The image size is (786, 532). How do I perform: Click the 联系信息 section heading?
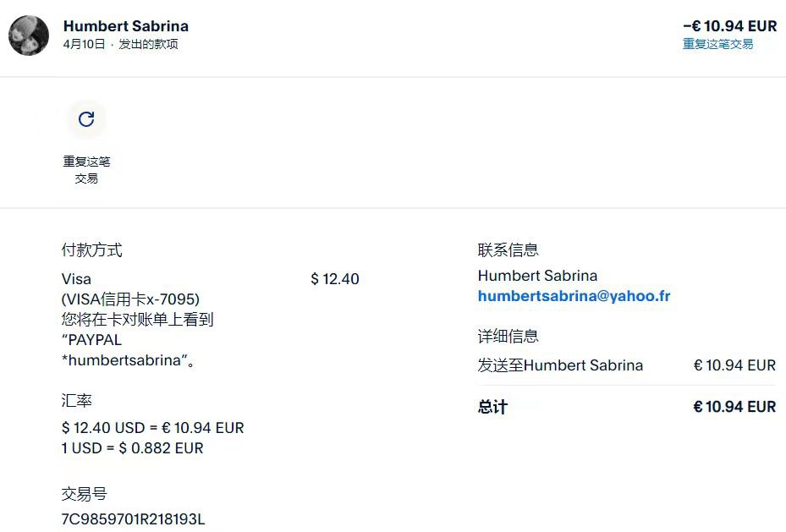508,250
